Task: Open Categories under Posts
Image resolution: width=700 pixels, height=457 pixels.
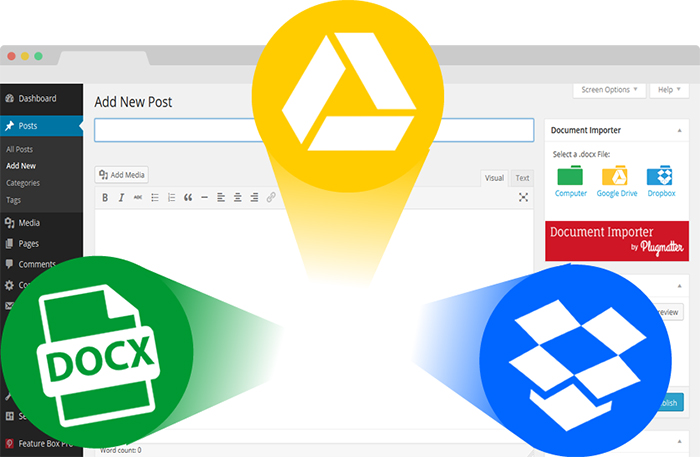Action: [x=23, y=183]
